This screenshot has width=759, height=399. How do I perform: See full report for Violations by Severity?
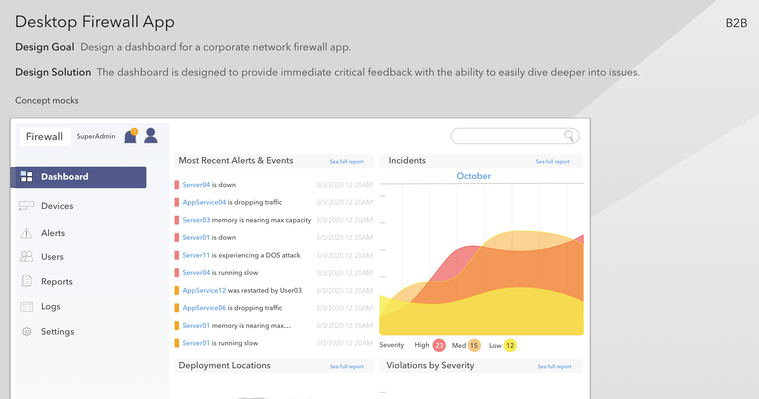(x=554, y=367)
